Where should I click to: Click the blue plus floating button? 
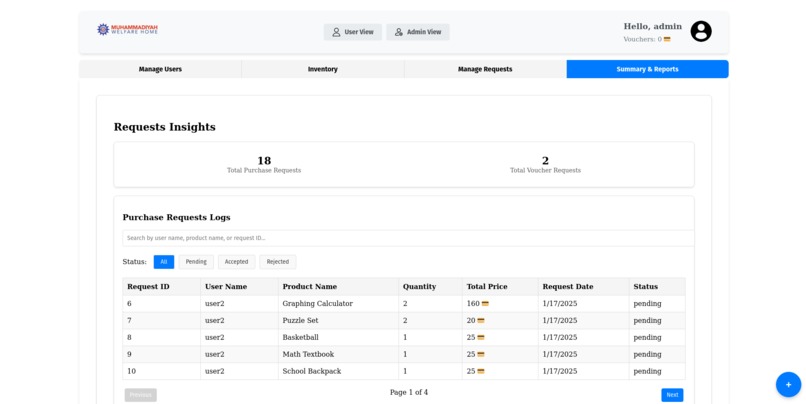point(788,384)
